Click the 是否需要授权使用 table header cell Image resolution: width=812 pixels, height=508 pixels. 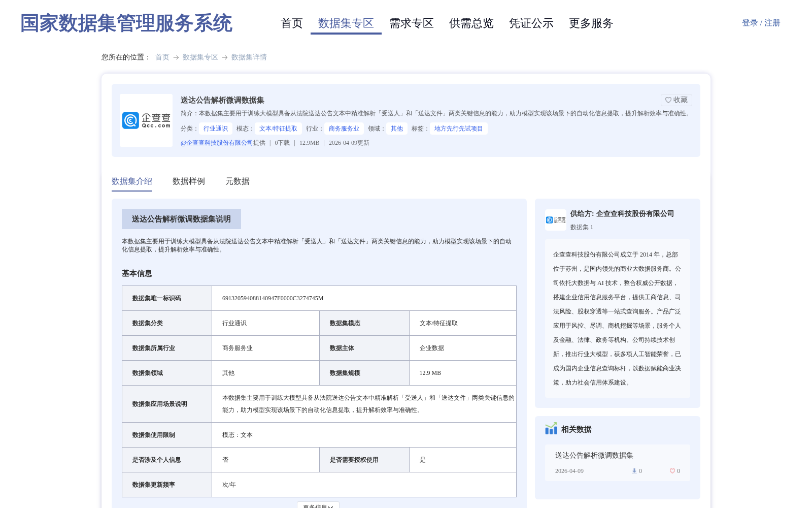click(x=364, y=460)
